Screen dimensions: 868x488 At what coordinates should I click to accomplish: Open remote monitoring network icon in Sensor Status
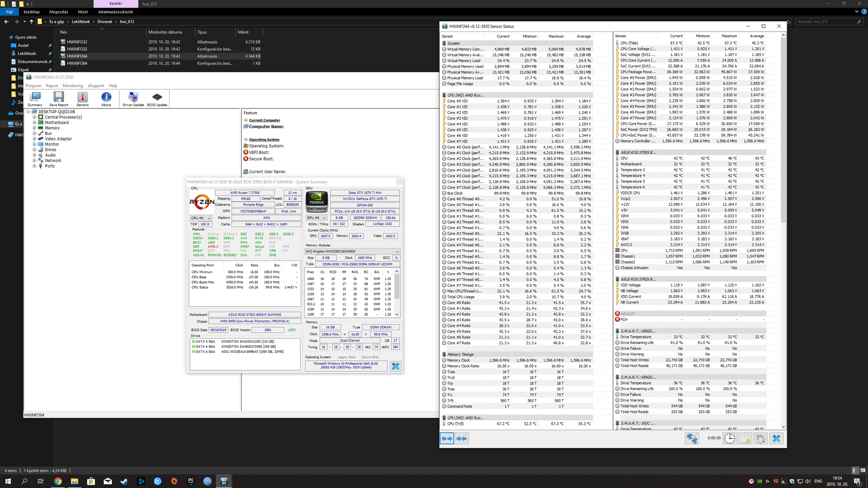click(692, 439)
